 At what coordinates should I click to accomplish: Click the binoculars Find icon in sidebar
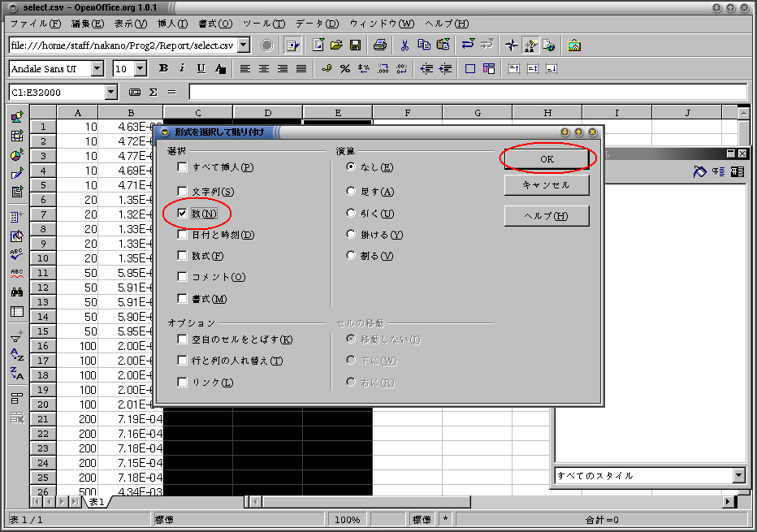17,292
